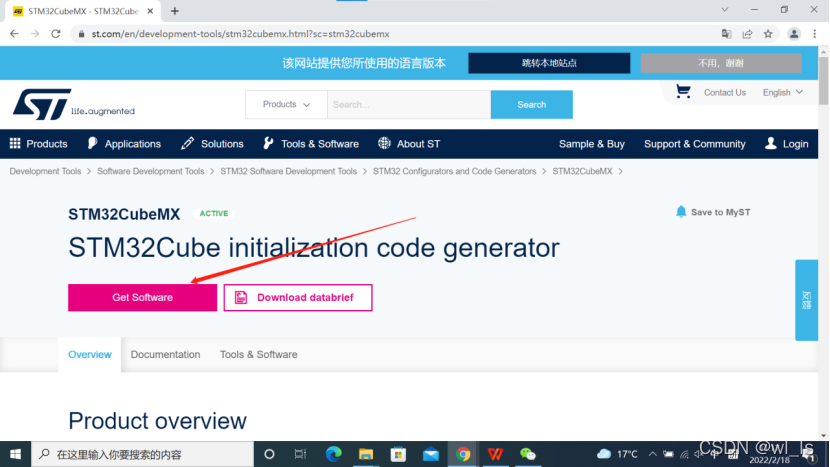Open the Windows Start menu

point(15,454)
